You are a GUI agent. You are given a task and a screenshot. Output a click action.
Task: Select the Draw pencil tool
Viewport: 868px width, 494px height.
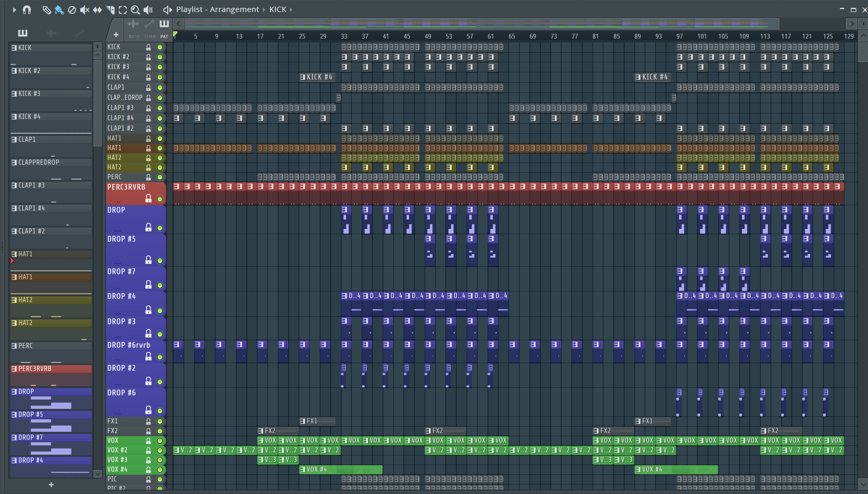(x=46, y=10)
